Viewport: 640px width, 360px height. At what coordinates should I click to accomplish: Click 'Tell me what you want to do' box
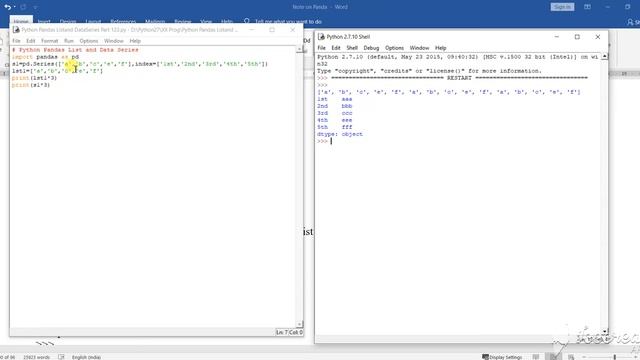[288, 22]
